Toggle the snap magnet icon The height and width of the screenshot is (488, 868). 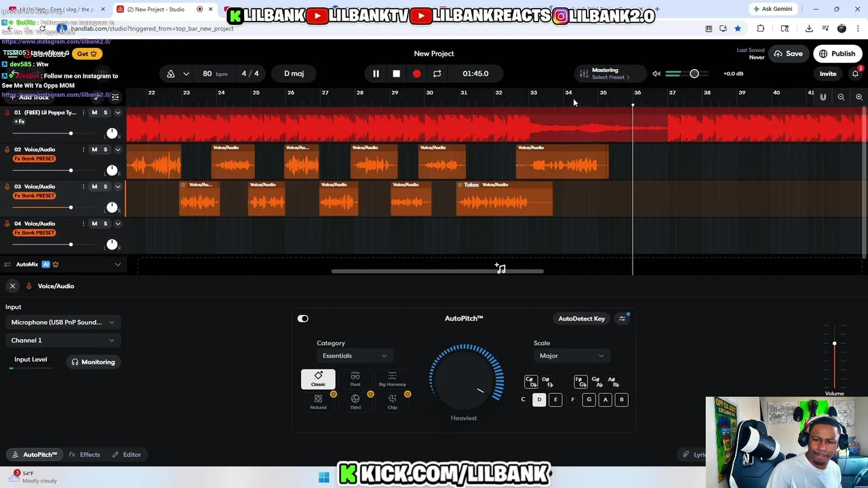pyautogui.click(x=823, y=98)
